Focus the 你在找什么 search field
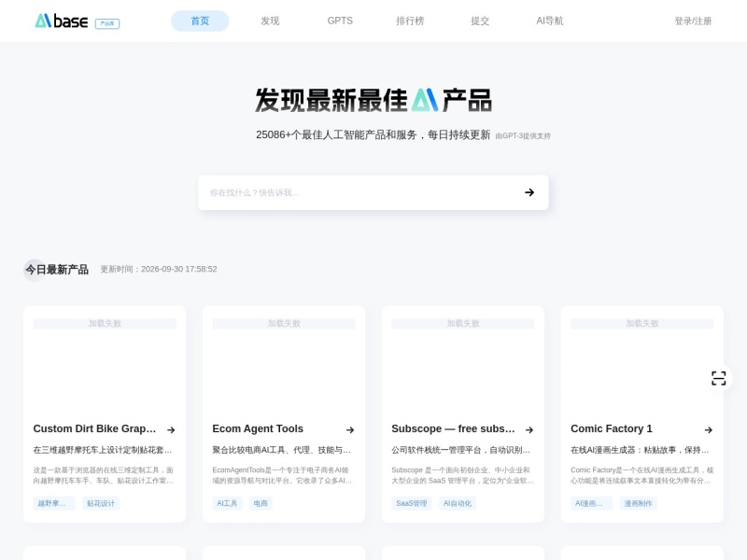This screenshot has height=560, width=747. tap(373, 192)
